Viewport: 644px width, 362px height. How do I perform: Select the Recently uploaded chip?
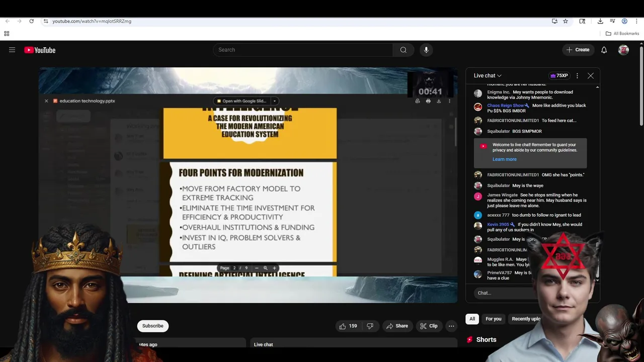[x=526, y=319]
